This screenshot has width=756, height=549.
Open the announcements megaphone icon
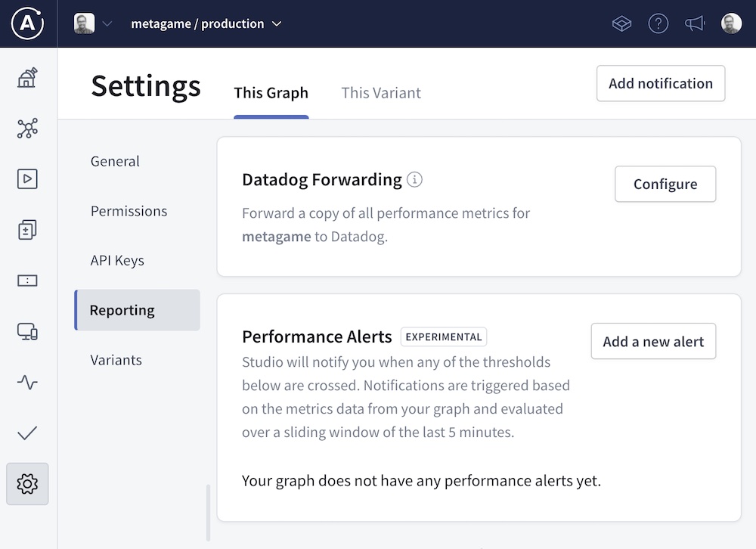(x=694, y=23)
